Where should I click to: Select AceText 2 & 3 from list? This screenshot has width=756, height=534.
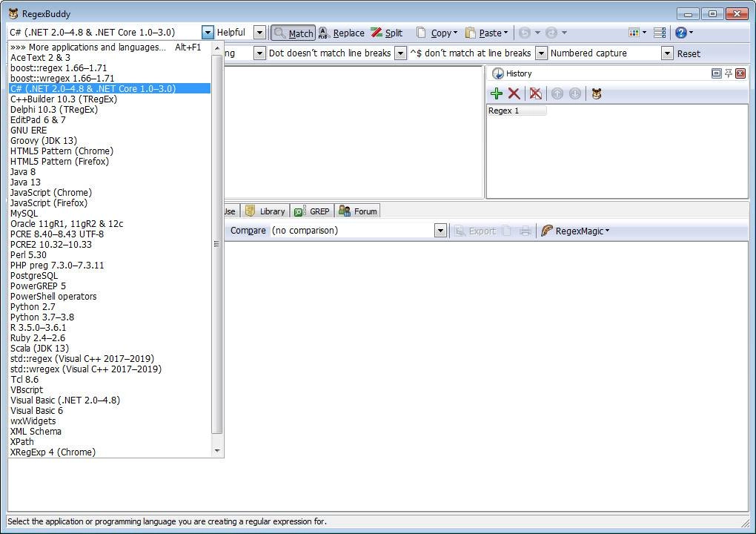pyautogui.click(x=110, y=57)
